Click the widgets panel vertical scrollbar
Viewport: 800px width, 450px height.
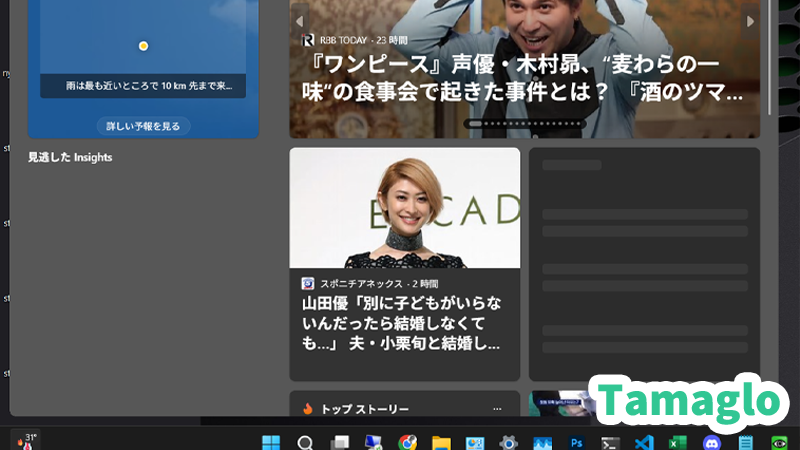pyautogui.click(x=770, y=57)
